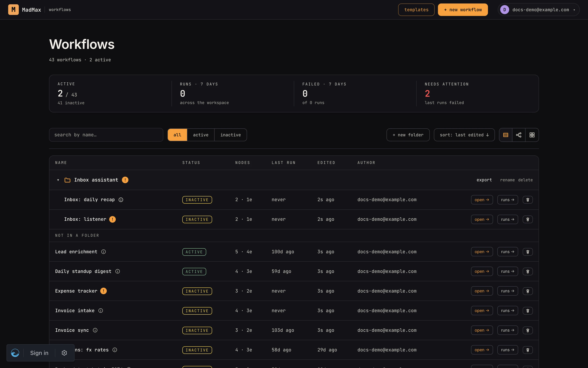The height and width of the screenshot is (368, 588).
Task: Delete Inbox: daily recap via trash icon
Action: point(528,200)
